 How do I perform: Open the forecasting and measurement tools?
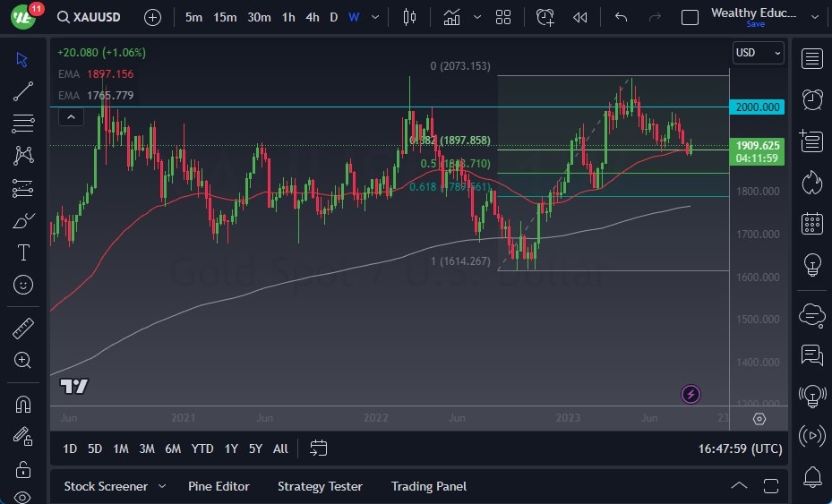tap(22, 188)
